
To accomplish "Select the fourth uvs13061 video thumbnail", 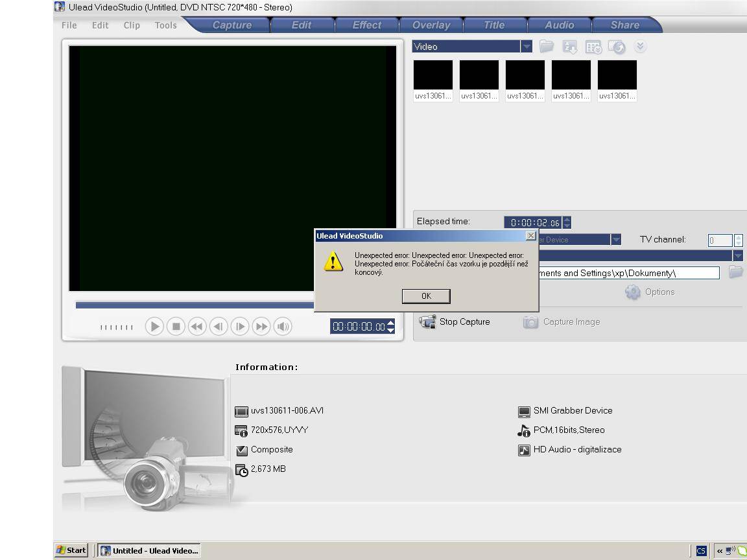I will click(x=571, y=75).
